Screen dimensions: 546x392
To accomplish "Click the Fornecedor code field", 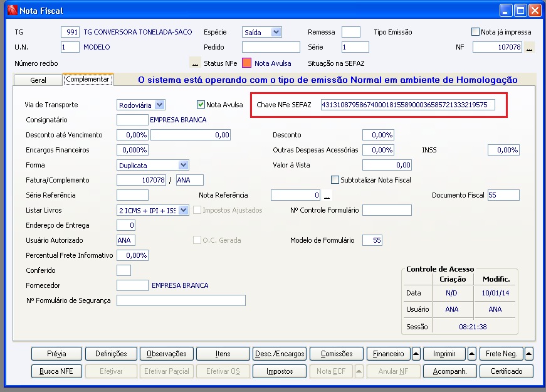I will [132, 285].
